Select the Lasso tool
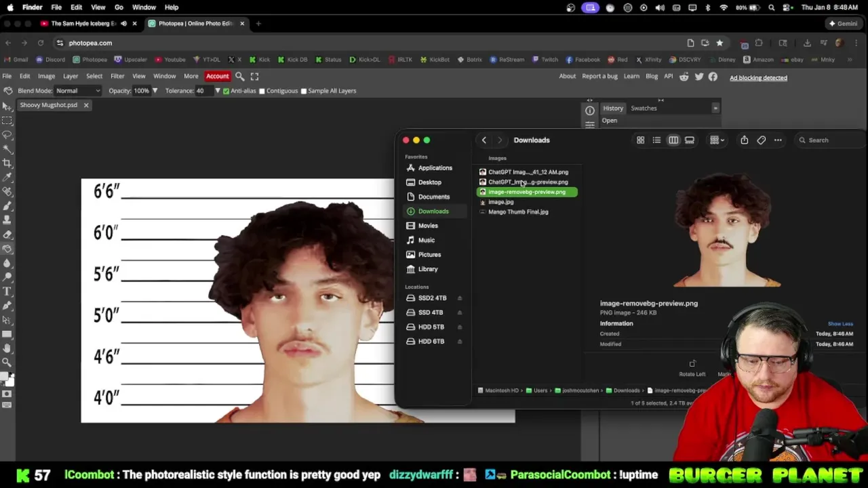868x488 pixels. tap(7, 135)
